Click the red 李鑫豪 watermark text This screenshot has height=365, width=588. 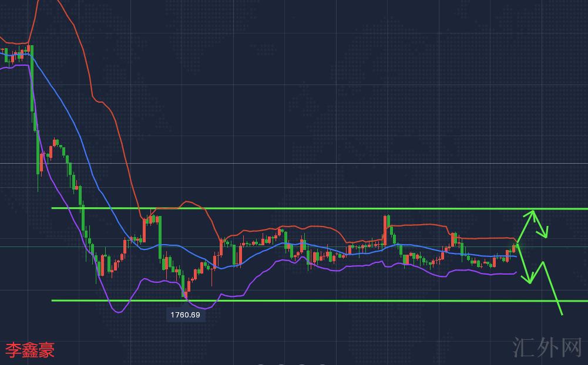pos(30,350)
